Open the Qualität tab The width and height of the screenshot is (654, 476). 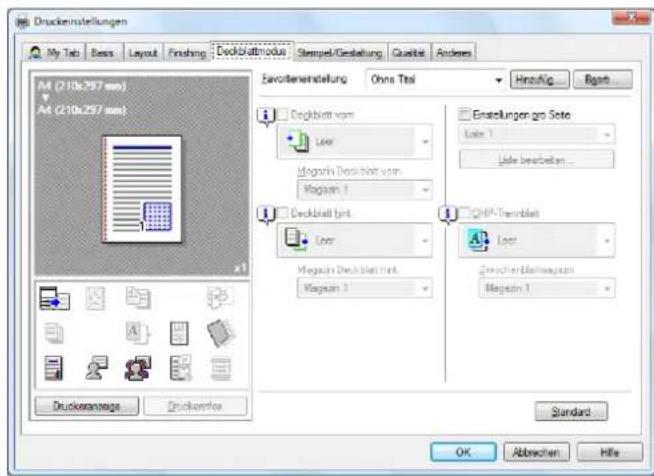pyautogui.click(x=409, y=53)
